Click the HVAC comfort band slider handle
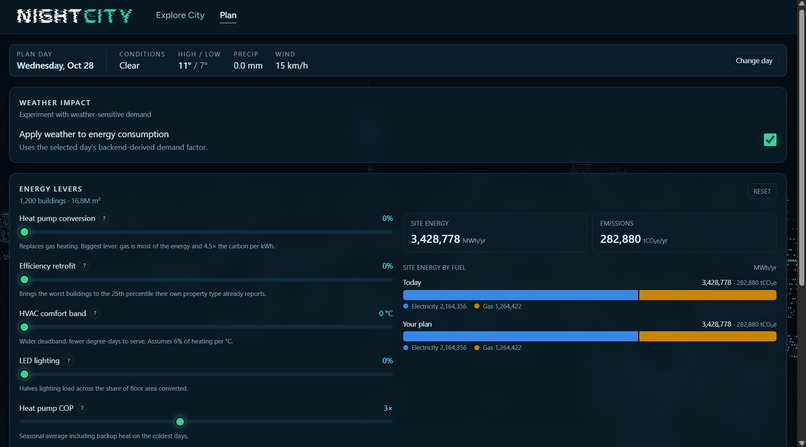Screen dimensions: 806x447 click(x=24, y=327)
